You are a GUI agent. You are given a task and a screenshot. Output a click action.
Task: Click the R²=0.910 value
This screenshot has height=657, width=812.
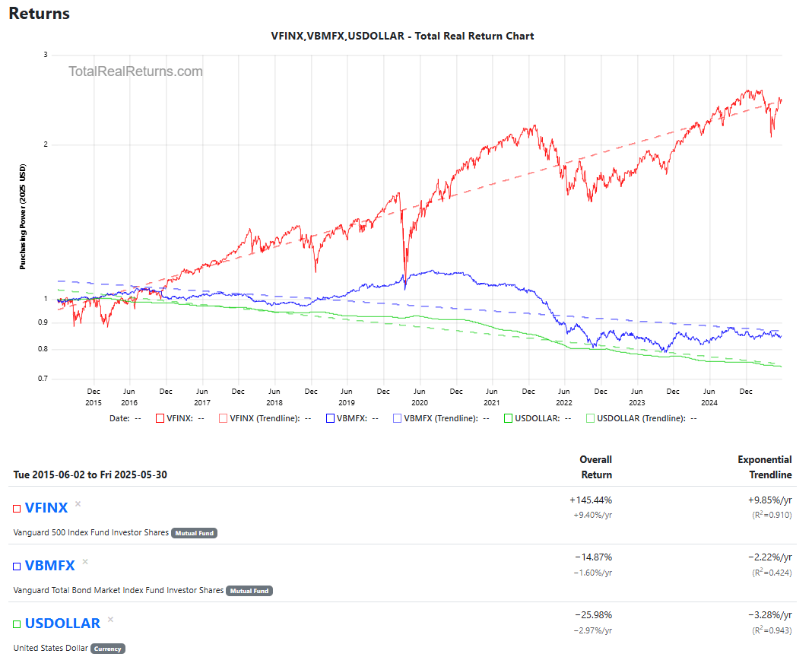(772, 515)
